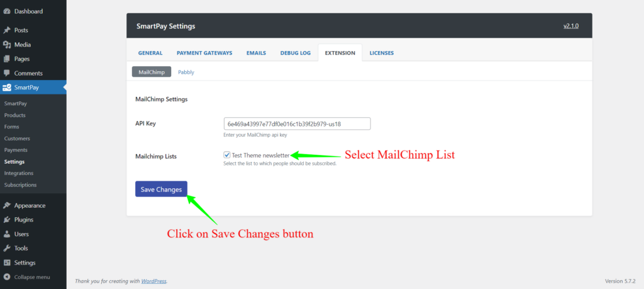This screenshot has width=644, height=289.
Task: Click the Appearance paintbrush icon
Action: pos(6,205)
